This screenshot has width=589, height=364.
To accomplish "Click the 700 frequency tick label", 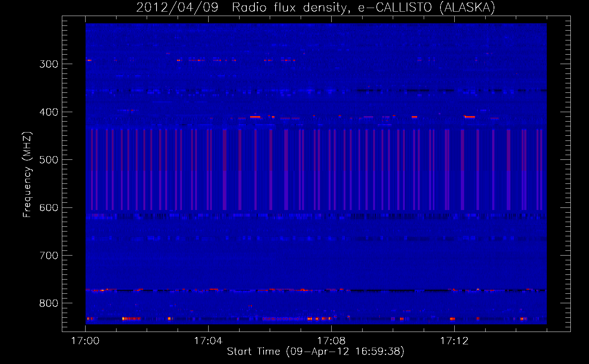I will click(49, 256).
